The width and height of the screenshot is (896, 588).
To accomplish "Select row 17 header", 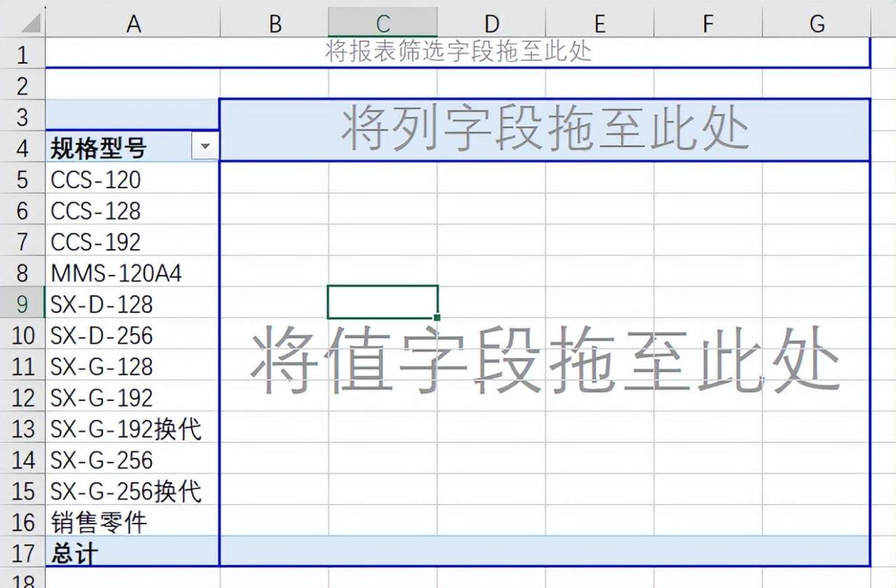I will (22, 553).
